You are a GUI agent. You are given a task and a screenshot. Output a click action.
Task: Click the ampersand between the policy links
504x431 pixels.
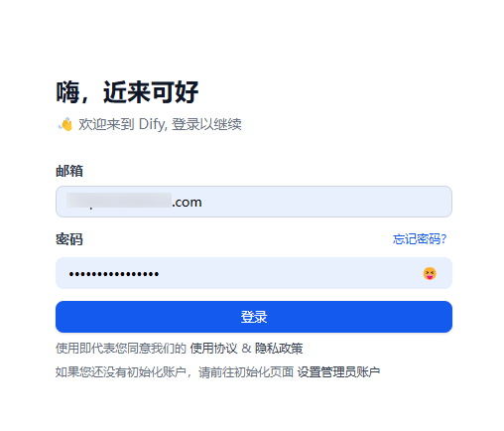246,349
